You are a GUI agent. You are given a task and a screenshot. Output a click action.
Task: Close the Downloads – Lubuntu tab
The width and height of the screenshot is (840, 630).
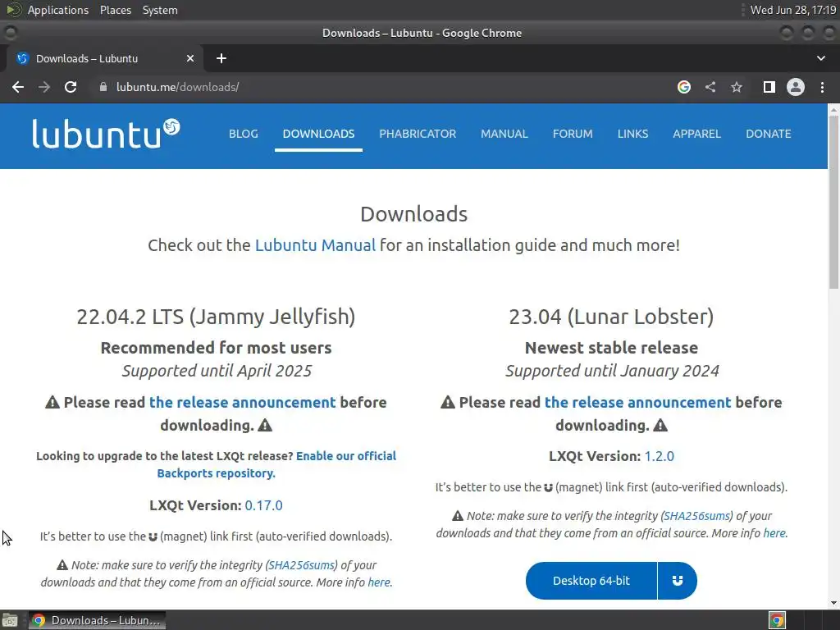tap(190, 58)
